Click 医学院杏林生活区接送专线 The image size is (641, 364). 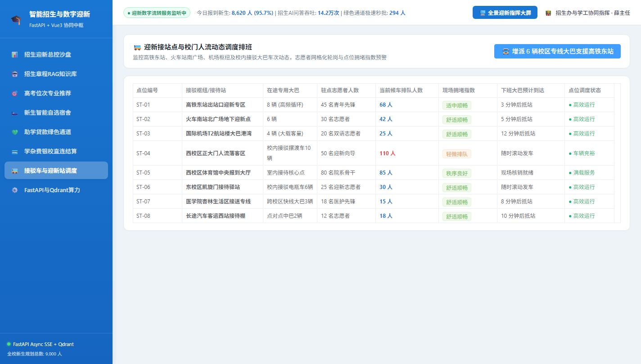tap(218, 201)
